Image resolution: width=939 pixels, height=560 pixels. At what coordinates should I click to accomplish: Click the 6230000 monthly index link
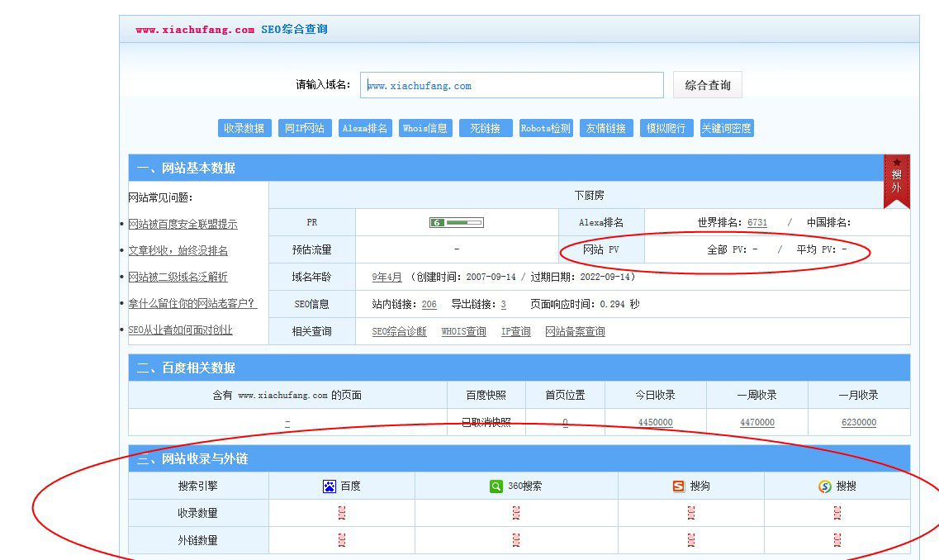[859, 422]
